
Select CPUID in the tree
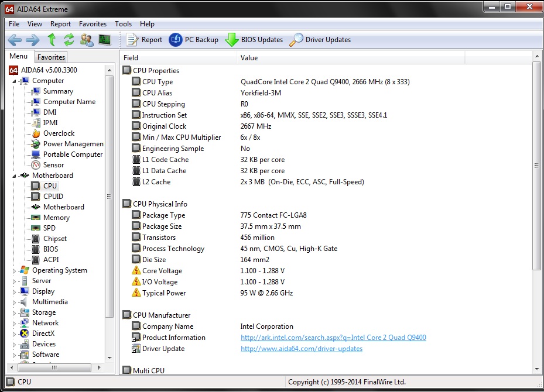tap(53, 196)
